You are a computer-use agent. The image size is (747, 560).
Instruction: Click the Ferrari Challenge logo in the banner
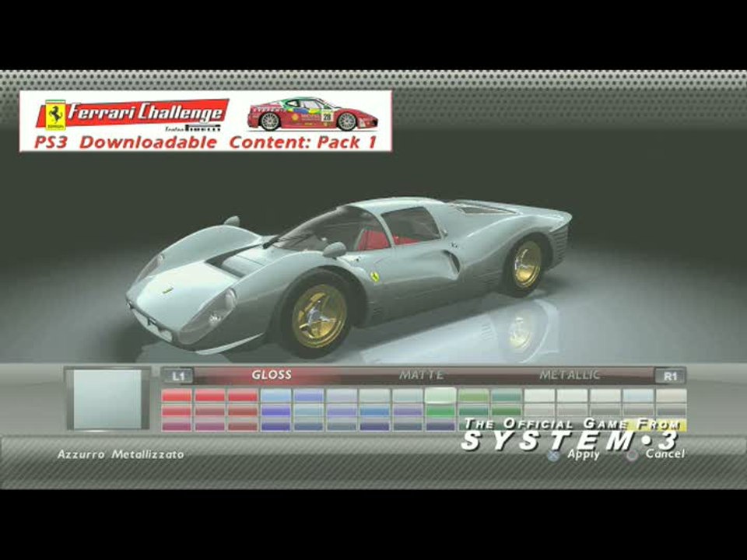132,115
